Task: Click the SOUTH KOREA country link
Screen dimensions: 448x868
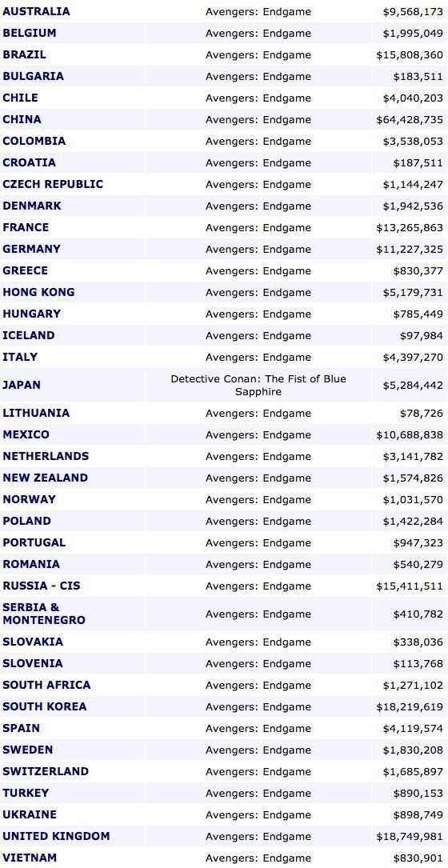Action: tap(44, 706)
